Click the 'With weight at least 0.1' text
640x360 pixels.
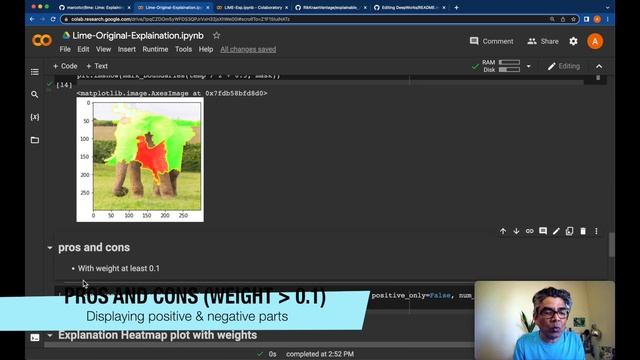pyautogui.click(x=119, y=269)
